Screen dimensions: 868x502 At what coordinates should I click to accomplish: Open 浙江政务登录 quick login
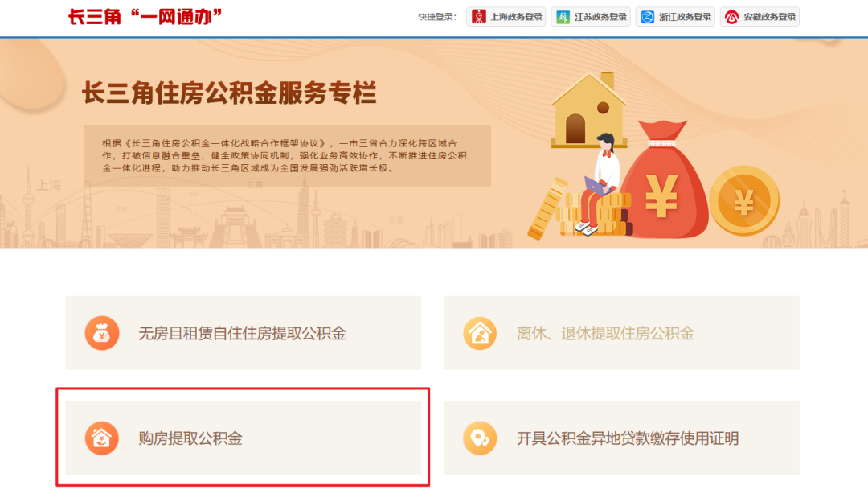point(675,17)
